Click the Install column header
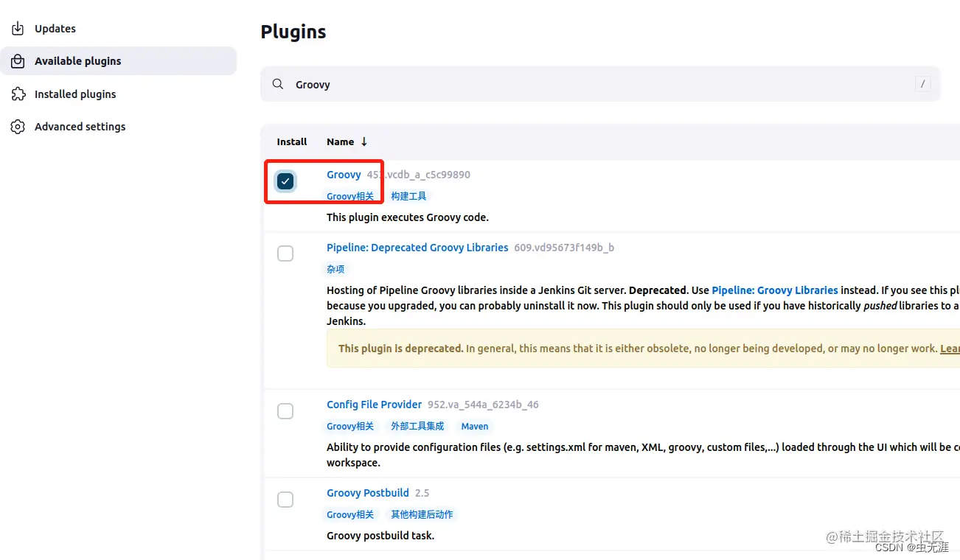This screenshot has height=560, width=960. (292, 141)
